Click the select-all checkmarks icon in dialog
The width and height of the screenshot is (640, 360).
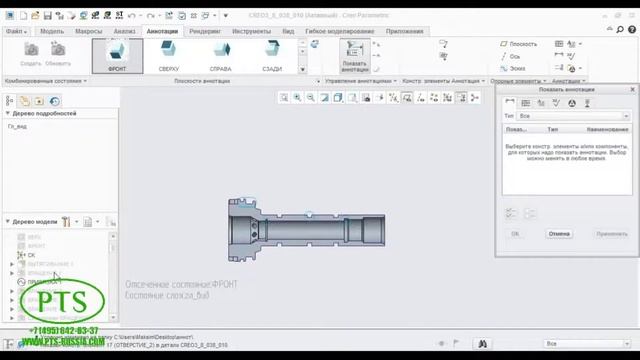pyautogui.click(x=511, y=213)
